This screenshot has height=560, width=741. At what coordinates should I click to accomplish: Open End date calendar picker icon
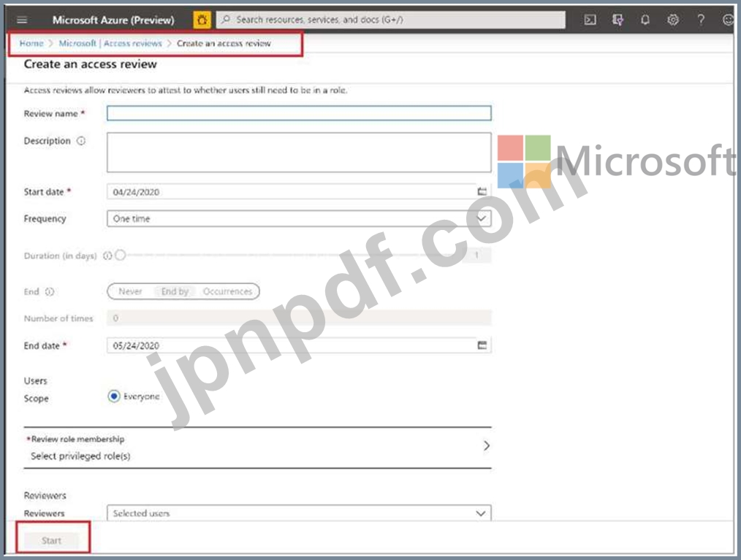(482, 345)
